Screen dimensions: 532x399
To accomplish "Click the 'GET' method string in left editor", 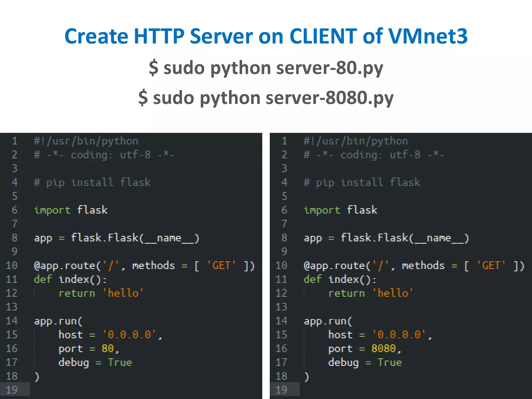I will (221, 265).
